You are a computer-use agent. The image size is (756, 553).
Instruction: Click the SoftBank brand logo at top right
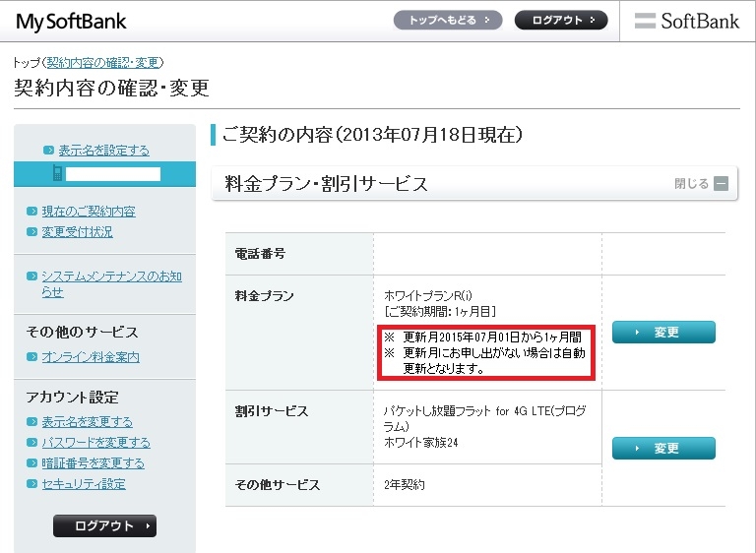[686, 21]
